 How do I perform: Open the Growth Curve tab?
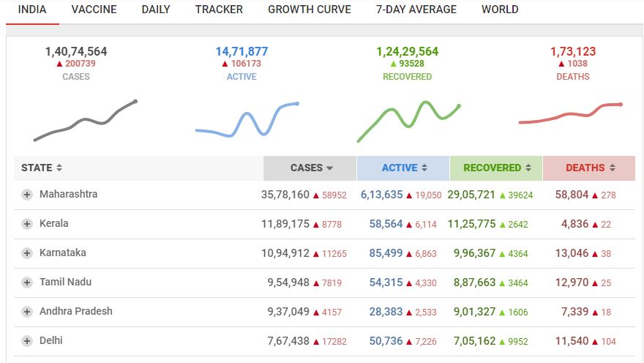(309, 10)
